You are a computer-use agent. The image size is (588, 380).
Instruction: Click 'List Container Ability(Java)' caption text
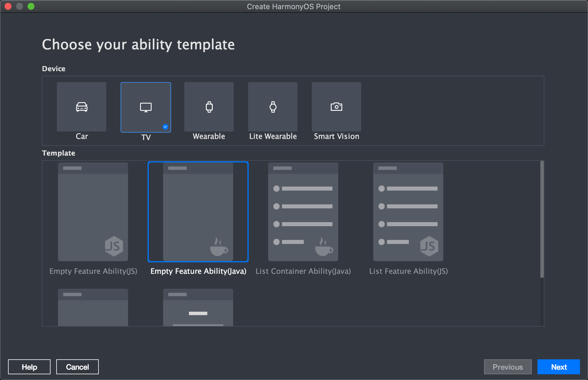(x=303, y=271)
